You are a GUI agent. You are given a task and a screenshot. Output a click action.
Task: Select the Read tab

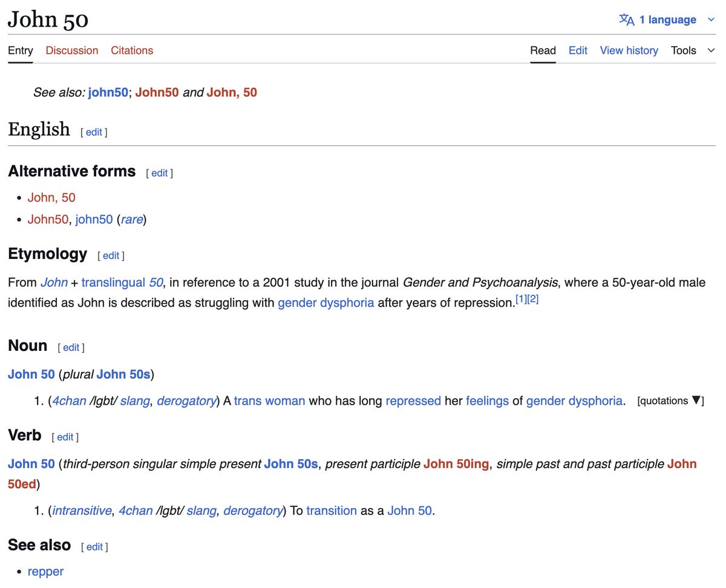(543, 51)
